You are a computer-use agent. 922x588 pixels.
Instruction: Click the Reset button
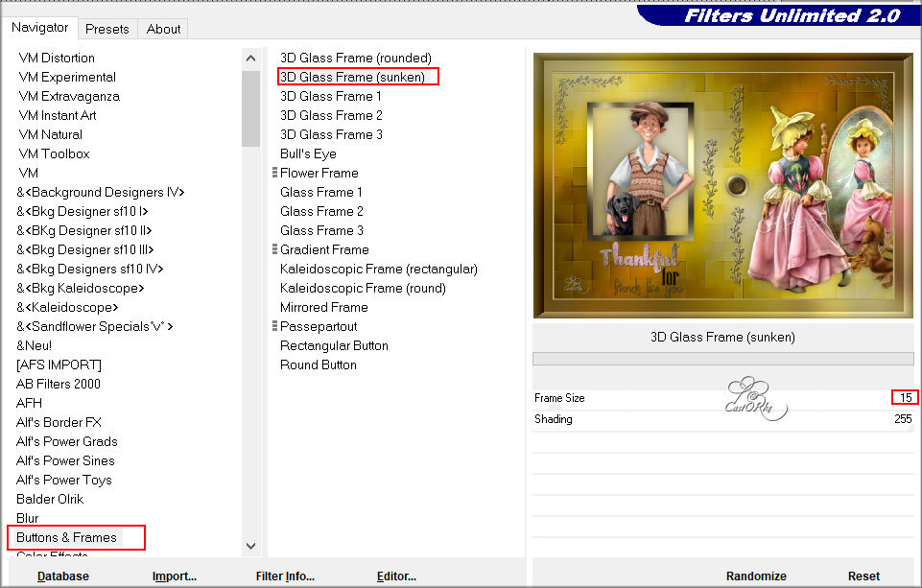tap(863, 576)
